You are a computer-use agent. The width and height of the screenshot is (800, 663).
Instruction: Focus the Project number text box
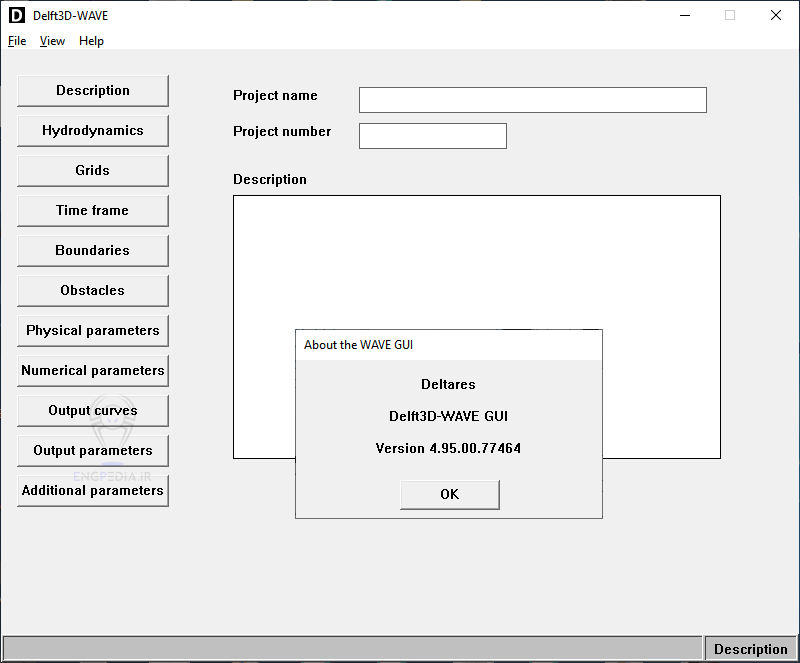tap(432, 136)
